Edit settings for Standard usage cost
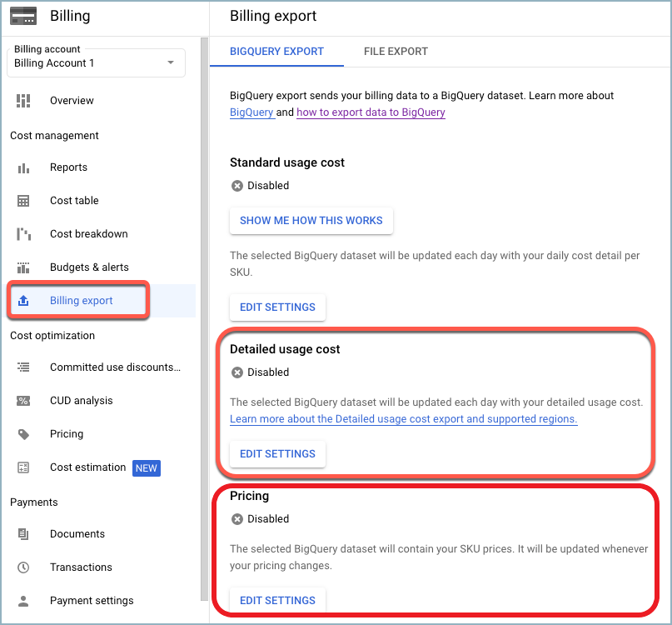672x625 pixels. click(277, 307)
